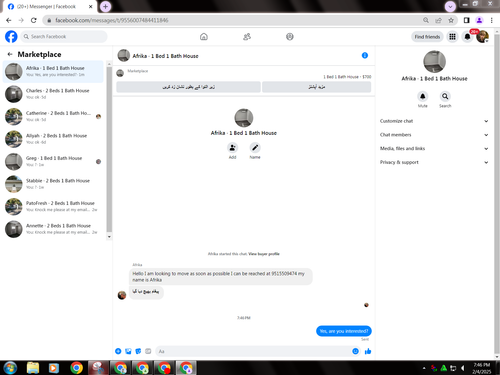Click the right gray listing action button

[316, 87]
